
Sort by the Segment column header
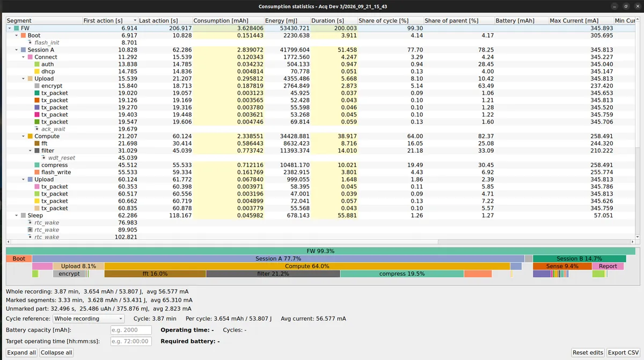pyautogui.click(x=44, y=20)
